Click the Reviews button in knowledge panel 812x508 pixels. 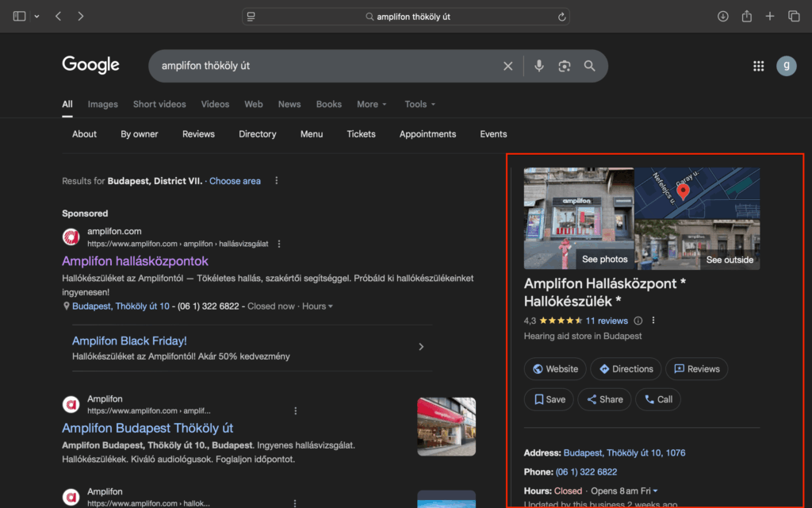(696, 369)
